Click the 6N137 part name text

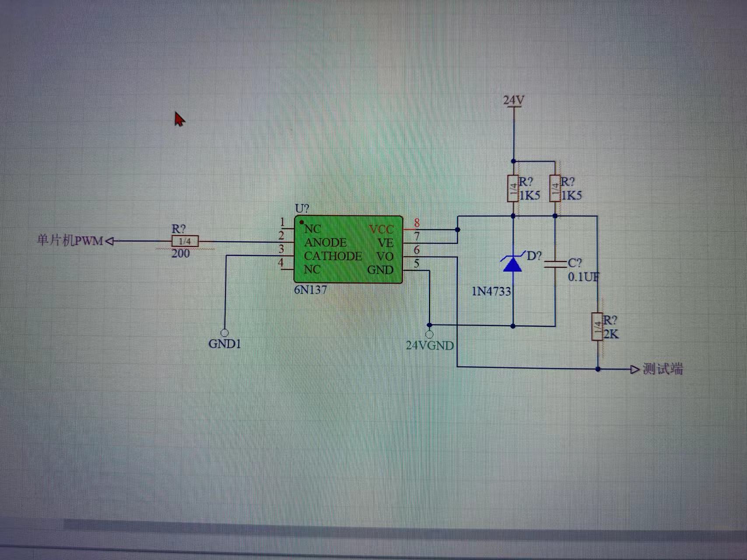point(310,290)
